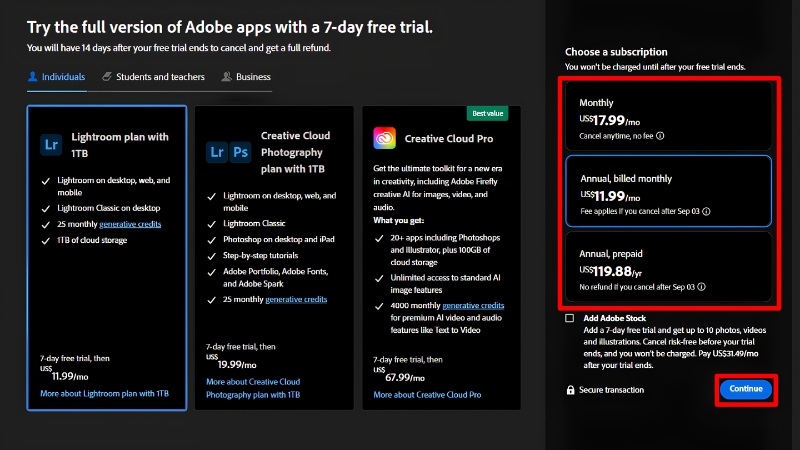This screenshot has width=800, height=450.
Task: Click the pencil icon on Students and teachers
Action: coord(107,77)
